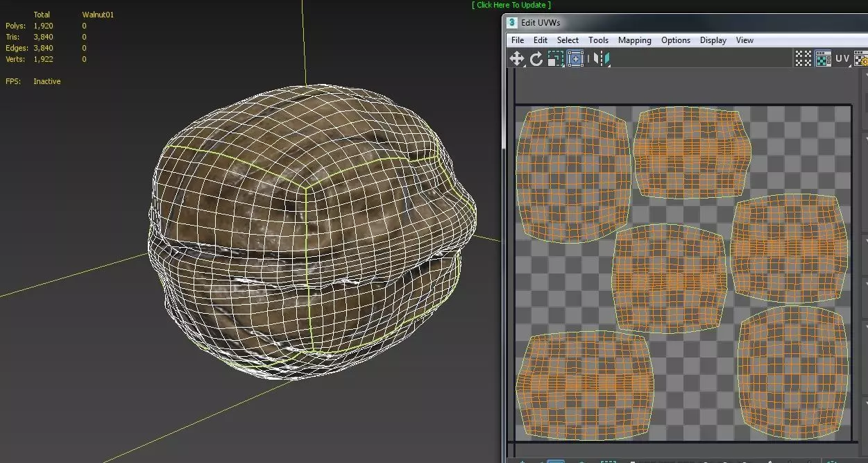Click the Walnut01 column header in statistics
868x463 pixels.
(x=98, y=15)
